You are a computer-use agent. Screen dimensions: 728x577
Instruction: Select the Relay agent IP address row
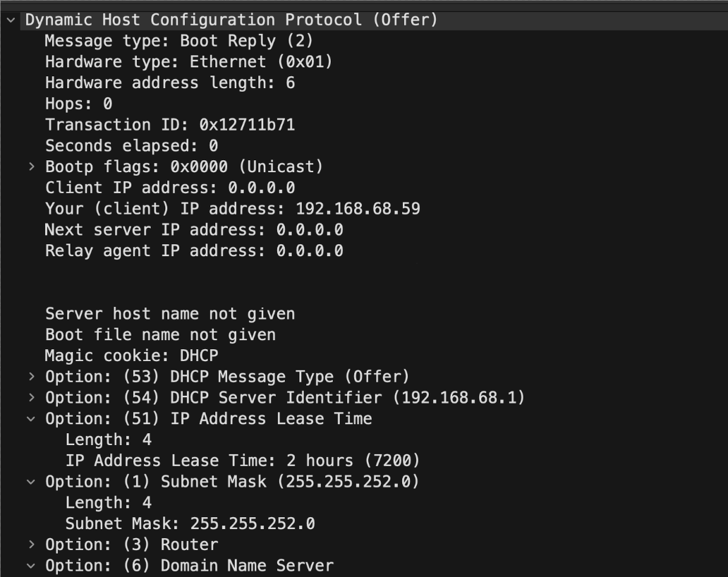pyautogui.click(x=194, y=250)
